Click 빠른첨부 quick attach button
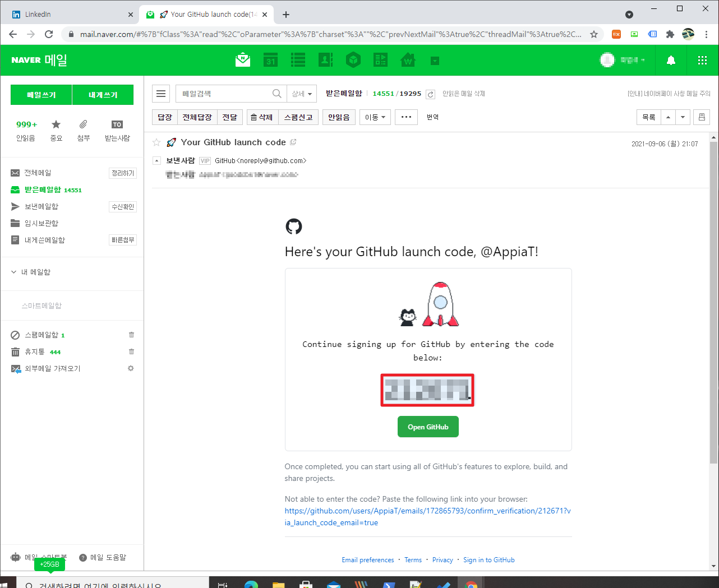Screen dimensions: 719x588 (x=123, y=240)
